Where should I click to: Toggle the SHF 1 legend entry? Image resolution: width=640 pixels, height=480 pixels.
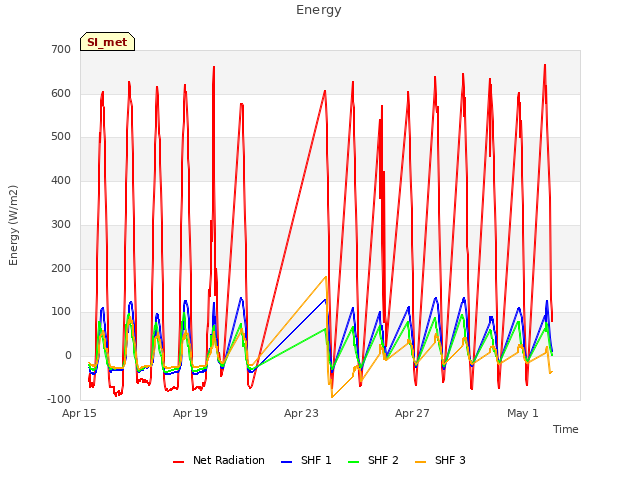point(306,460)
